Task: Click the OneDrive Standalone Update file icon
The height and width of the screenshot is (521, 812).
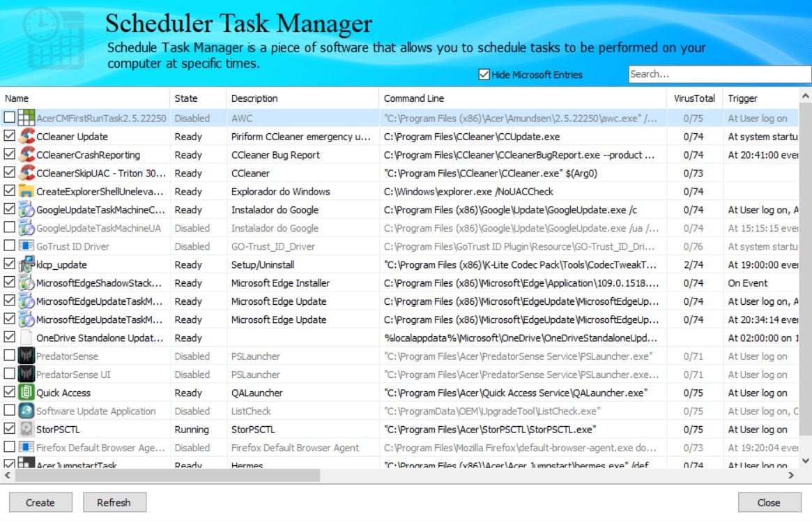Action: tap(26, 338)
